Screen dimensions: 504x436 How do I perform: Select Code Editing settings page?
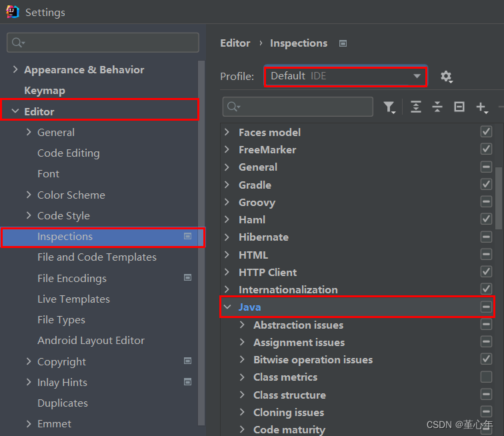click(x=69, y=153)
